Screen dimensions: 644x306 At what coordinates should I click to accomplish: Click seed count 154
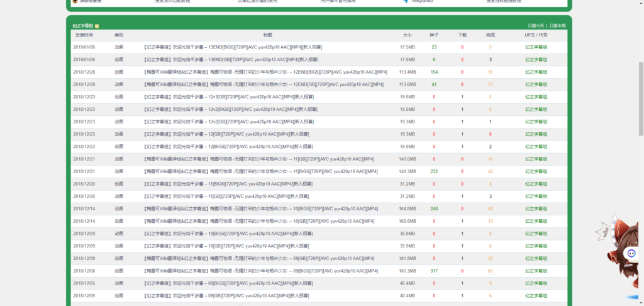tap(434, 72)
